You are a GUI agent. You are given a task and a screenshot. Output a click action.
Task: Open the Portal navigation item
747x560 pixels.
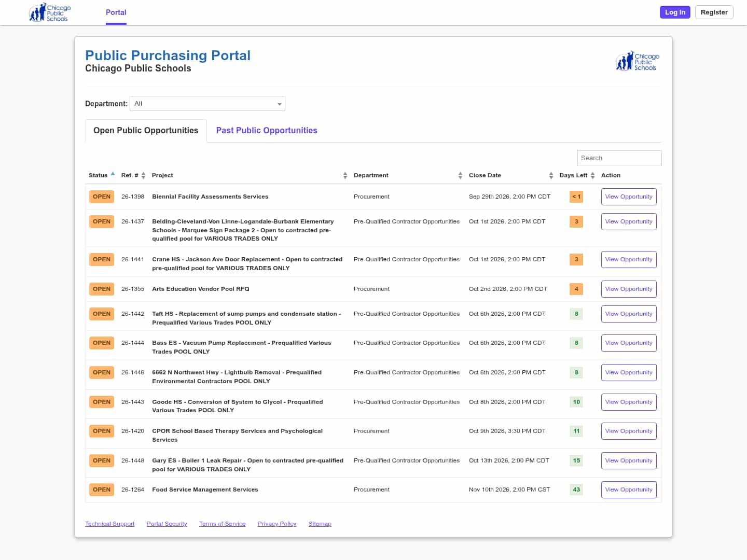(x=116, y=12)
